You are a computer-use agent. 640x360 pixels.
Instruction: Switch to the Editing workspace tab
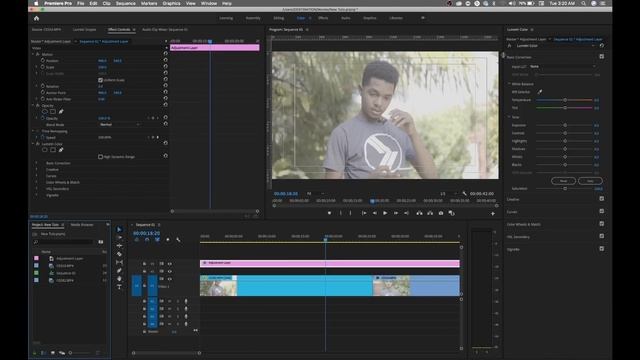click(x=279, y=18)
